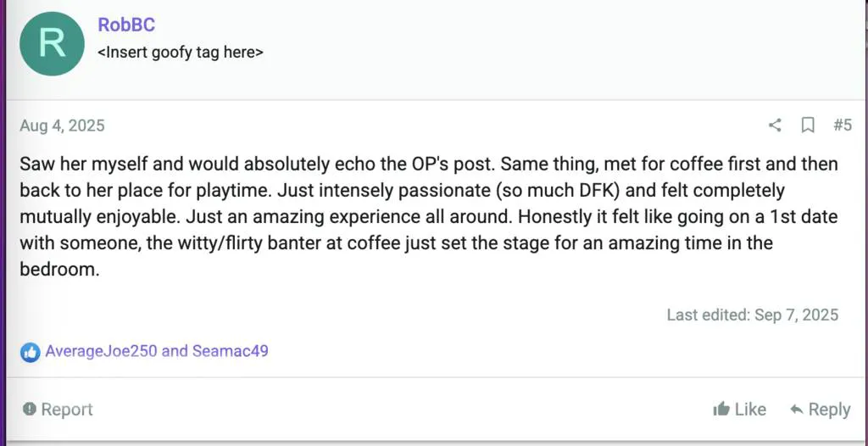868x446 pixels.
Task: Click the reply arrow icon
Action: 797,410
